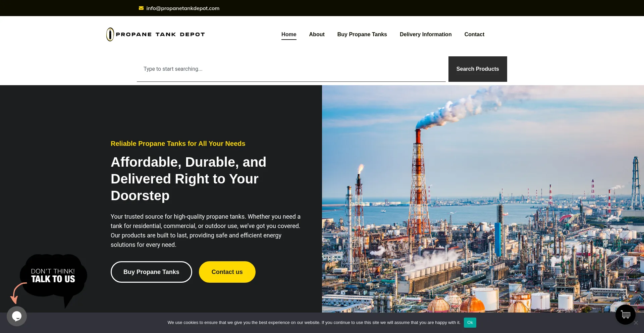Click the Search Products button

pyautogui.click(x=478, y=69)
